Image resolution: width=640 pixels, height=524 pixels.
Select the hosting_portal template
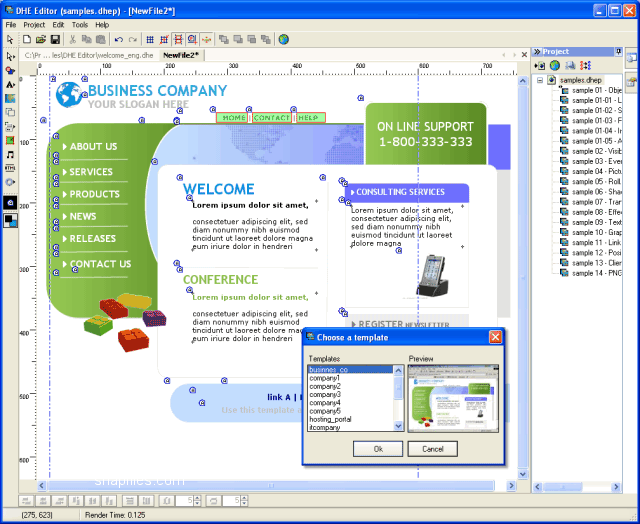click(x=350, y=419)
